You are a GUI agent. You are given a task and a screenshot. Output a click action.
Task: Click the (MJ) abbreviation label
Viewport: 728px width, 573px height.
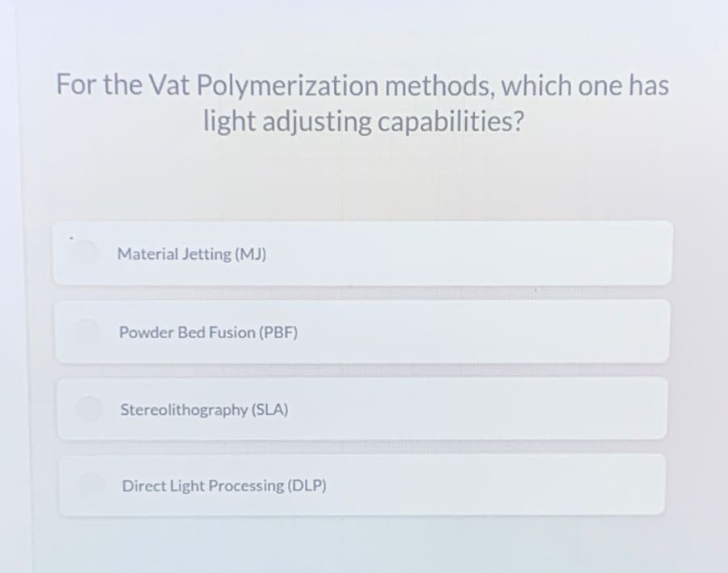click(x=249, y=253)
